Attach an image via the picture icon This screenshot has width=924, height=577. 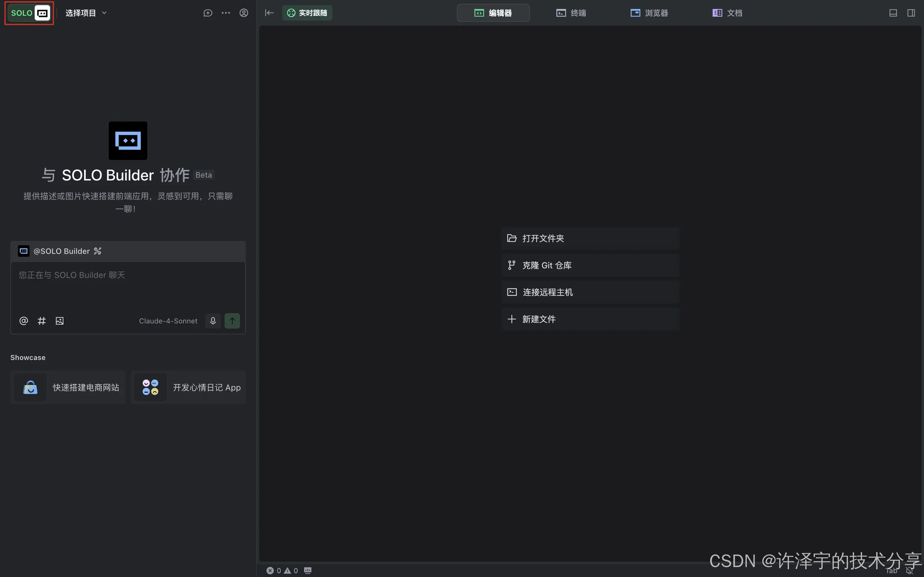click(59, 321)
